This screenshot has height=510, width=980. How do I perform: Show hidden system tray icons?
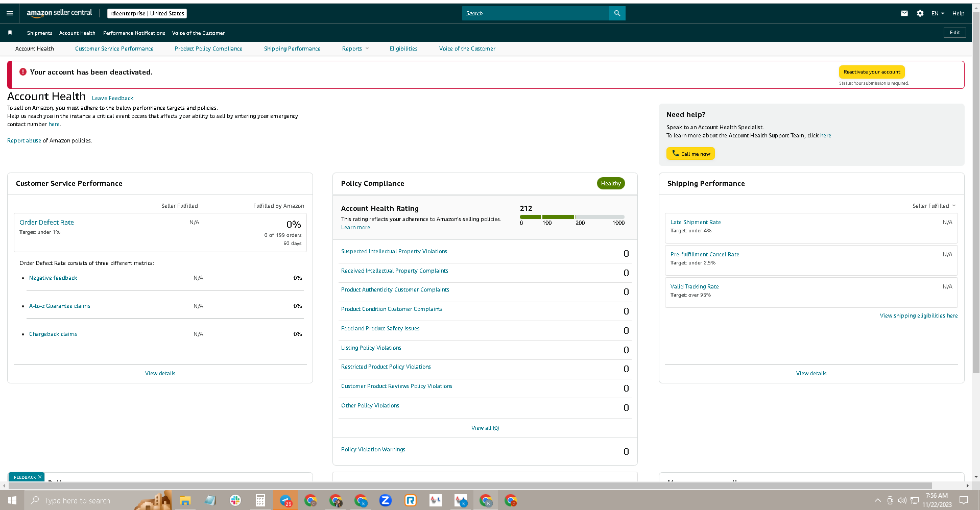click(x=877, y=500)
